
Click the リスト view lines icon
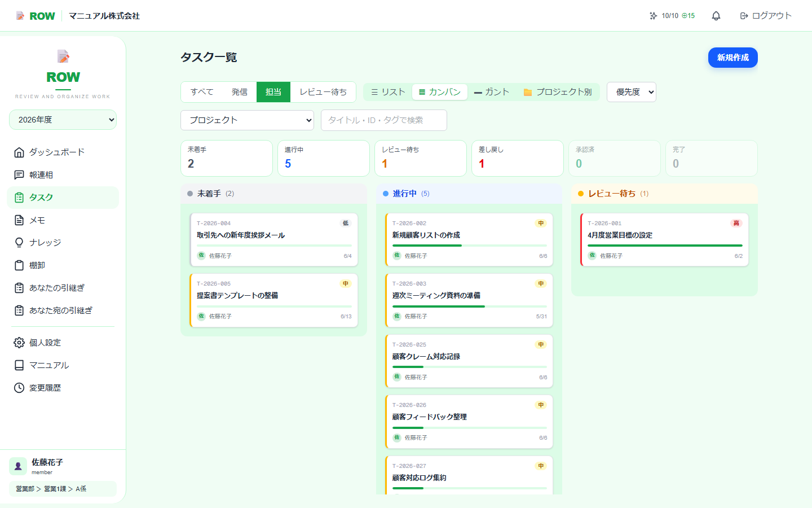point(374,92)
